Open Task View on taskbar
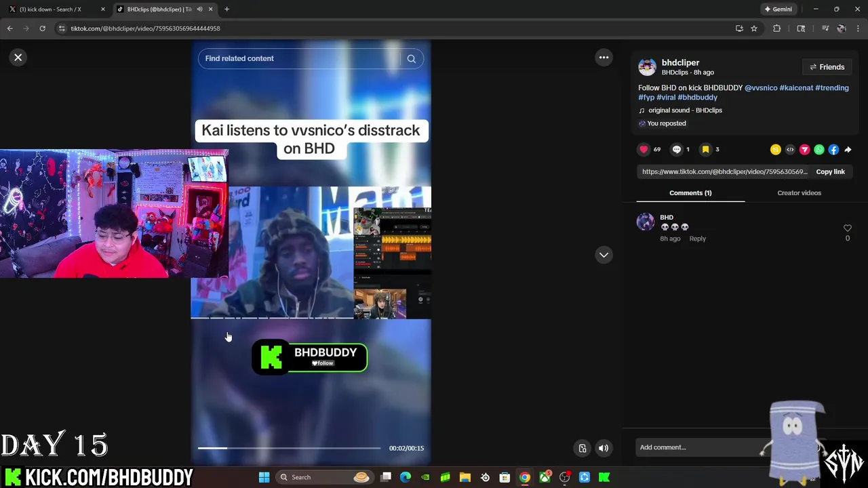The image size is (868, 488). 386,478
